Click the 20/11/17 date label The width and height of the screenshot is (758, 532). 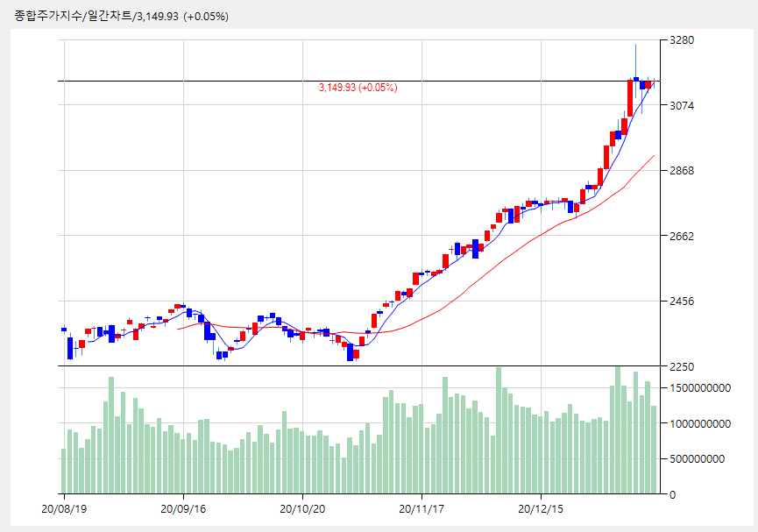tap(422, 509)
